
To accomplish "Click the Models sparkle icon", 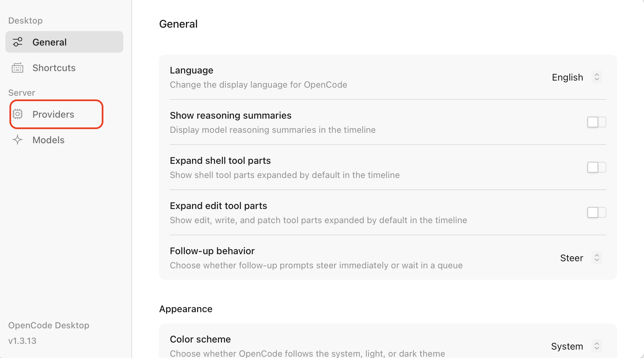I will 18,140.
